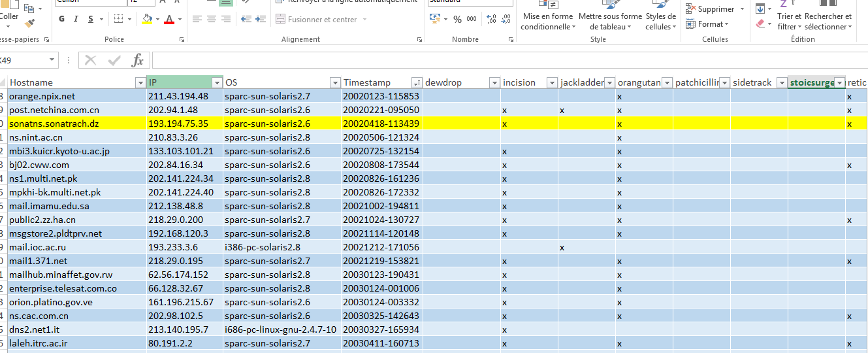Center text horizontally

[212, 19]
